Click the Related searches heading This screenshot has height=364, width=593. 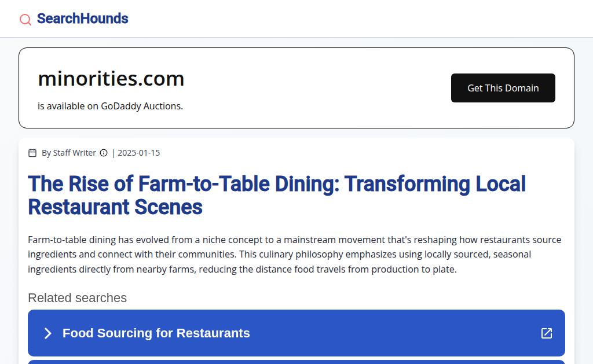click(77, 298)
